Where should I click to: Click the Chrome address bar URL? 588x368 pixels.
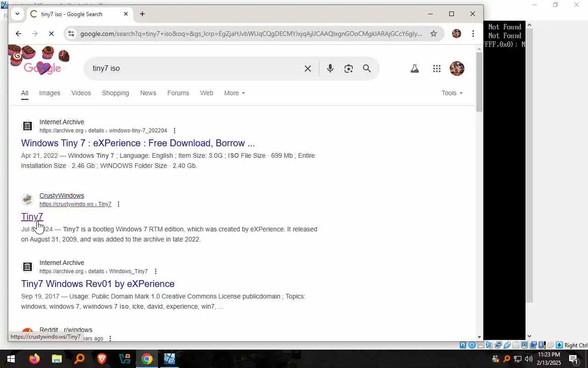tap(251, 34)
